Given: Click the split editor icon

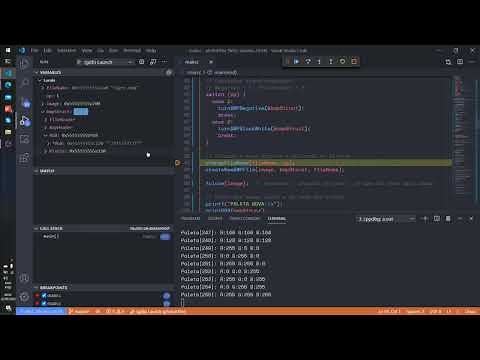Looking at the screenshot, I should point(460,62).
